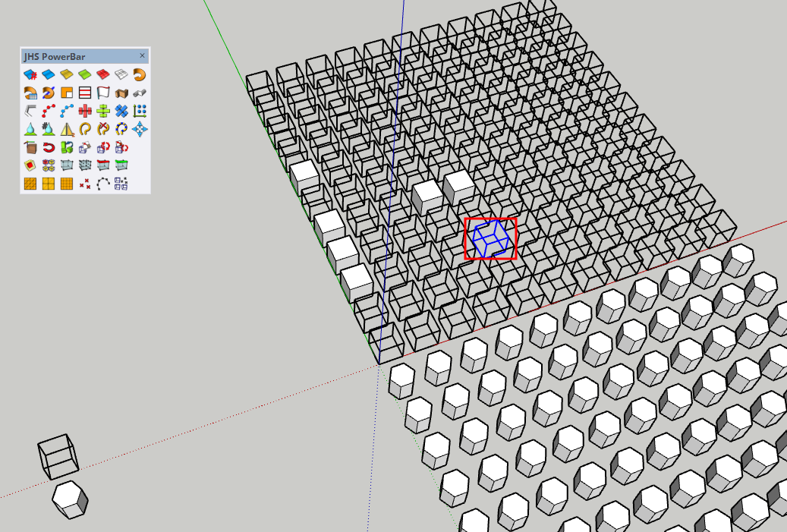Select the green blocks with blue arrow icon
Viewport: 787px width, 532px height.
pyautogui.click(x=66, y=147)
